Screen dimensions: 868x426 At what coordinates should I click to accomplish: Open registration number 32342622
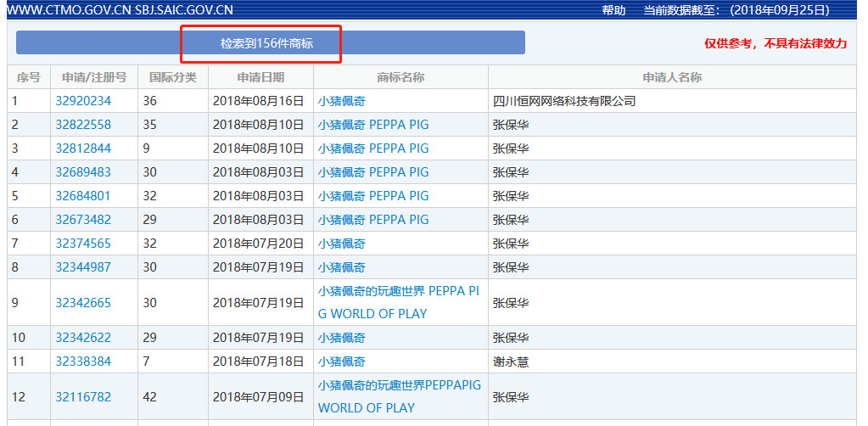(83, 338)
